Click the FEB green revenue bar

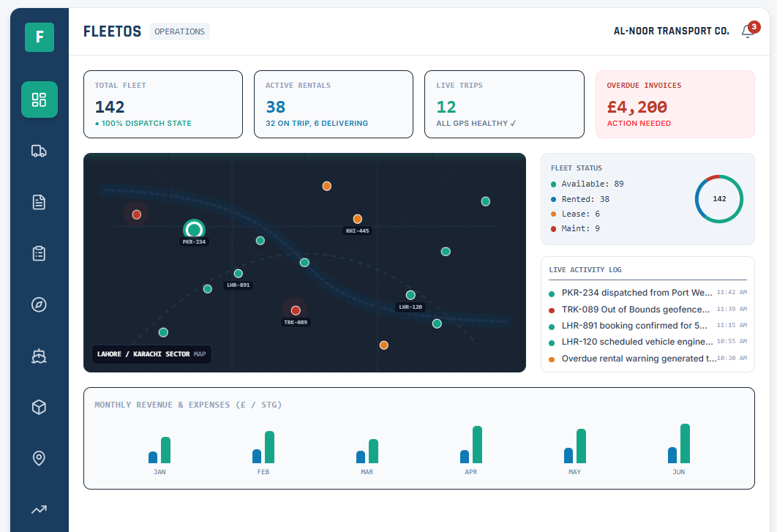point(269,447)
